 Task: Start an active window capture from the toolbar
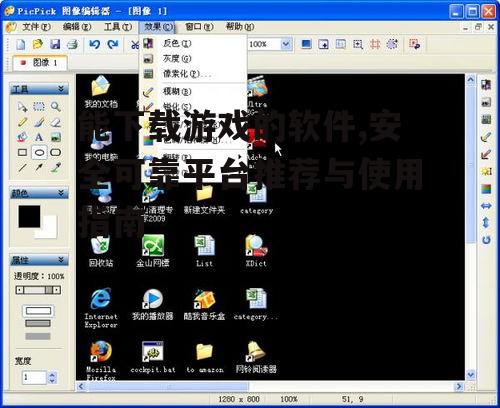click(x=323, y=44)
